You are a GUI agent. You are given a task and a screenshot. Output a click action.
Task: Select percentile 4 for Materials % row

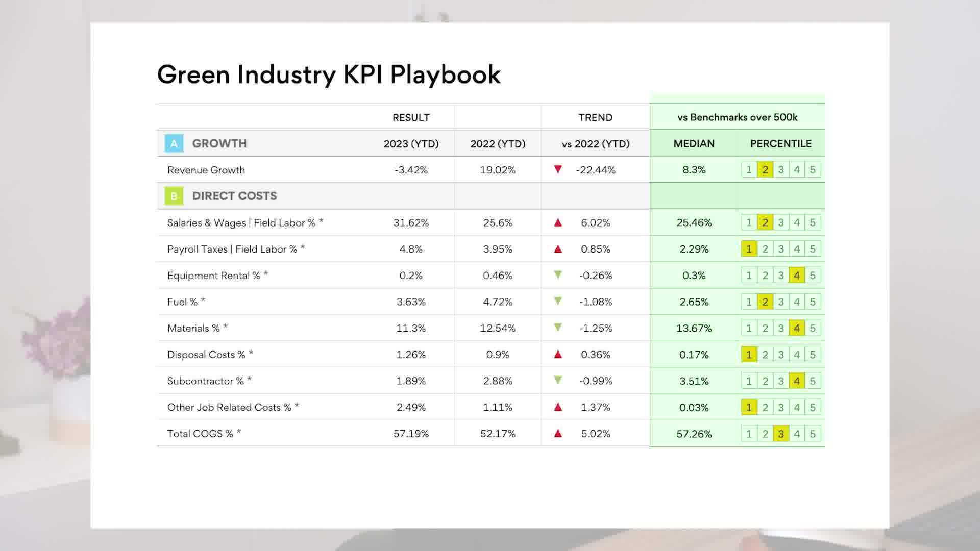[796, 328]
